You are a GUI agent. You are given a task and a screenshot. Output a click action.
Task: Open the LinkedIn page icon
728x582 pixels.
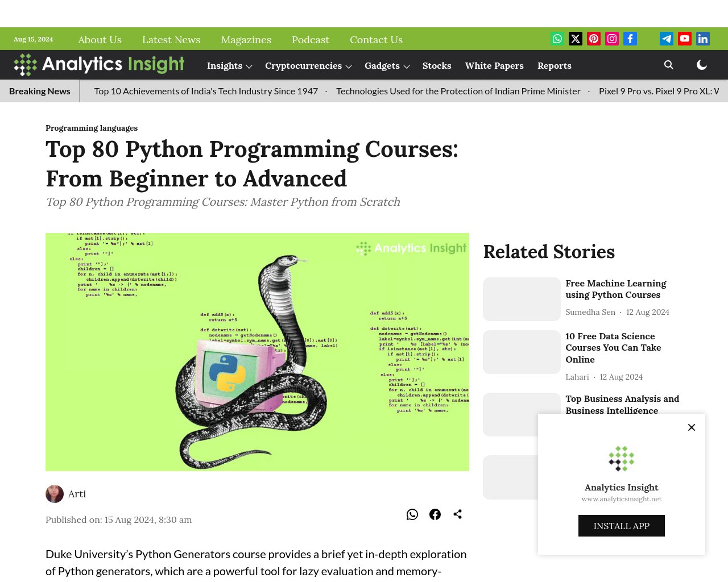coord(703,39)
